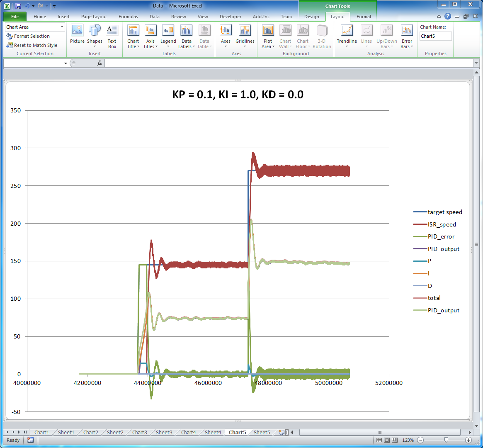Image resolution: width=483 pixels, height=448 pixels.
Task: Click Reset to Match Style
Action: pyautogui.click(x=32, y=45)
